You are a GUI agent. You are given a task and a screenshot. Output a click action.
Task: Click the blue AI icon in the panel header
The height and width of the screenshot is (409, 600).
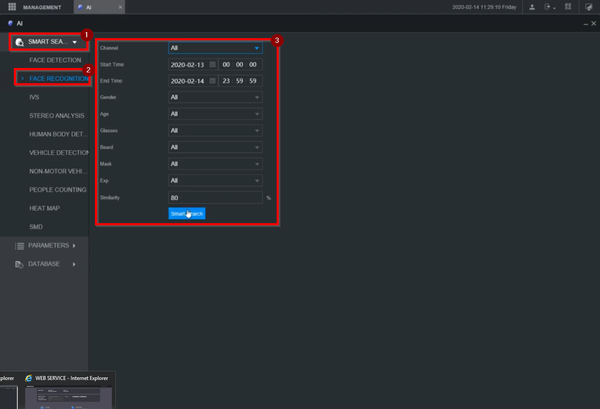(10, 23)
